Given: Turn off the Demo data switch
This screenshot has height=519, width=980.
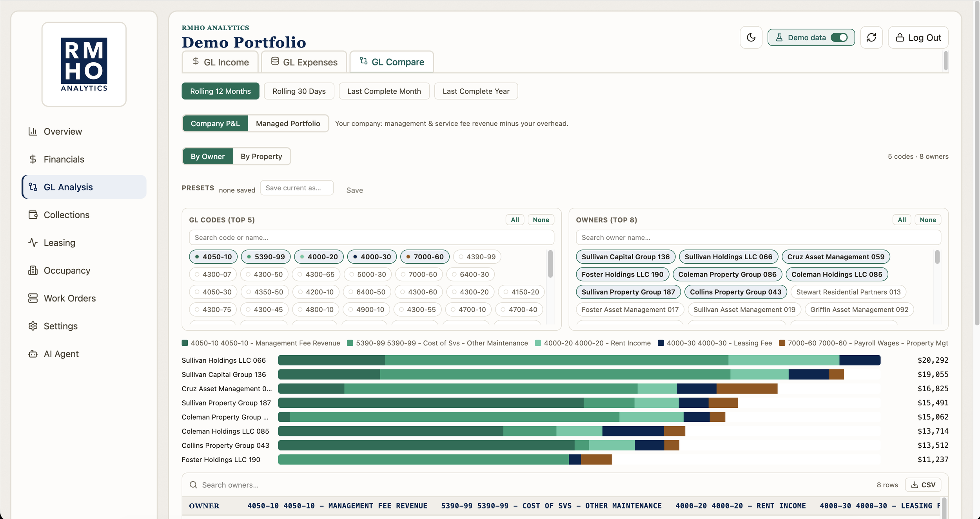Looking at the screenshot, I should [839, 38].
